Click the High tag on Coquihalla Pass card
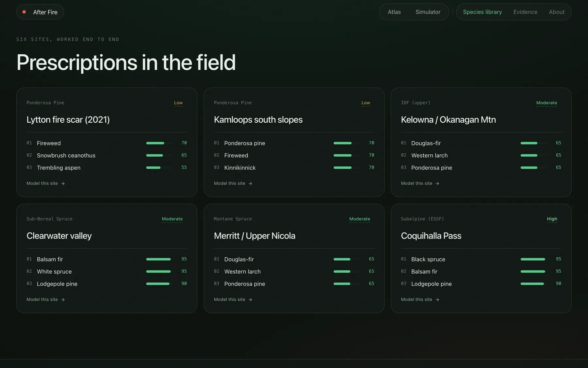Image resolution: width=588 pixels, height=368 pixels. (552, 219)
